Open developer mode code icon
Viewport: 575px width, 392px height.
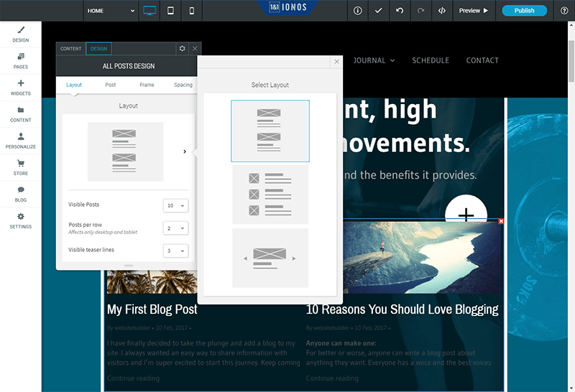[442, 11]
